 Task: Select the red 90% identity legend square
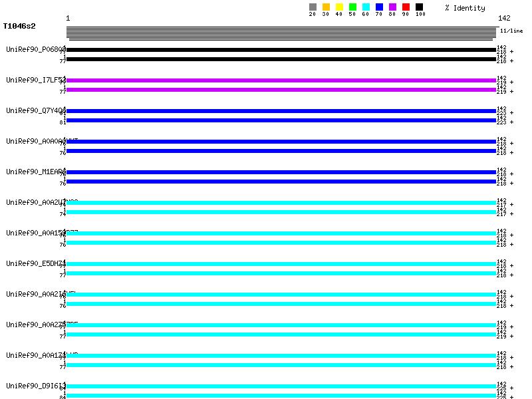click(x=406, y=7)
